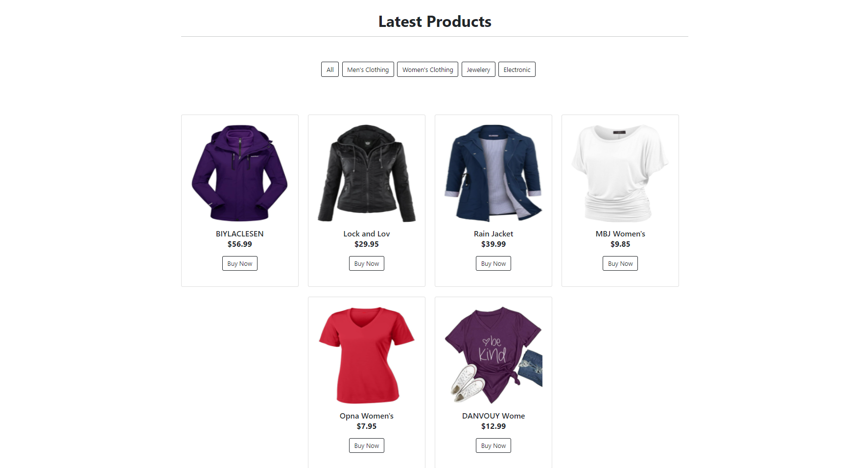Buy the BIYLACLESEN jacket now

tap(240, 263)
